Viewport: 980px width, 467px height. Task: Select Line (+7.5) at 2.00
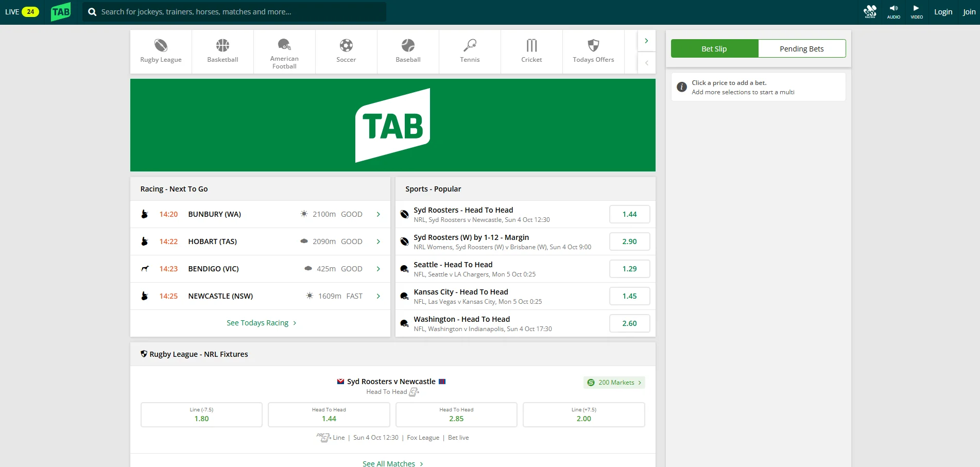[x=583, y=414]
